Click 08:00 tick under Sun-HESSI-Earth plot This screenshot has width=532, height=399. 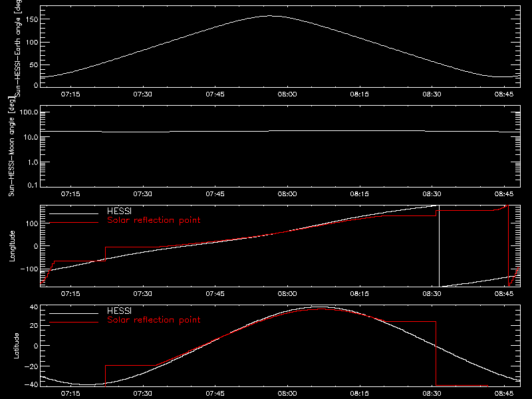287,94
